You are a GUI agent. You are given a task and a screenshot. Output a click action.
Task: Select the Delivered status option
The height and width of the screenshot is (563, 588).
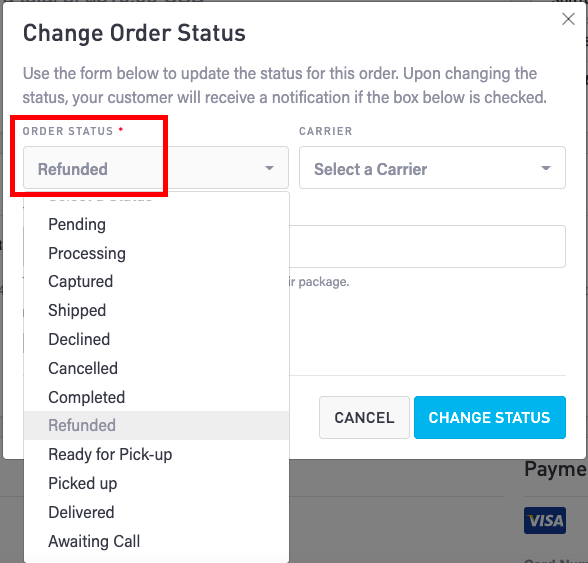pos(156,512)
